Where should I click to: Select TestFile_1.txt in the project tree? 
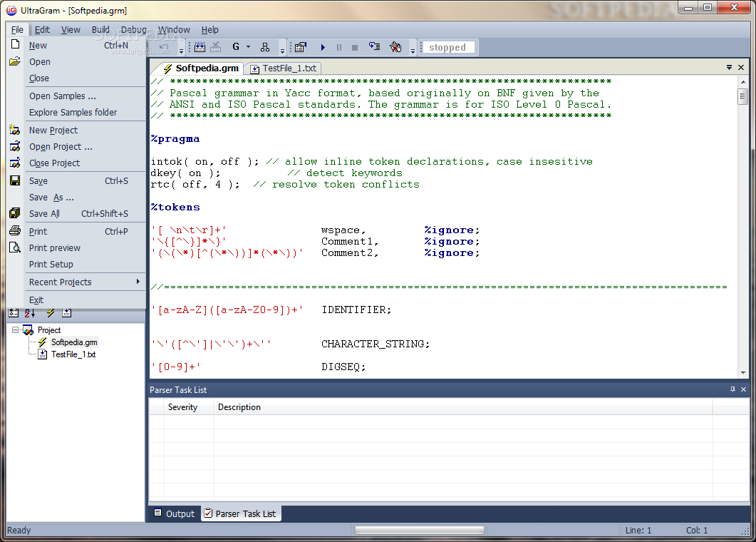[73, 354]
